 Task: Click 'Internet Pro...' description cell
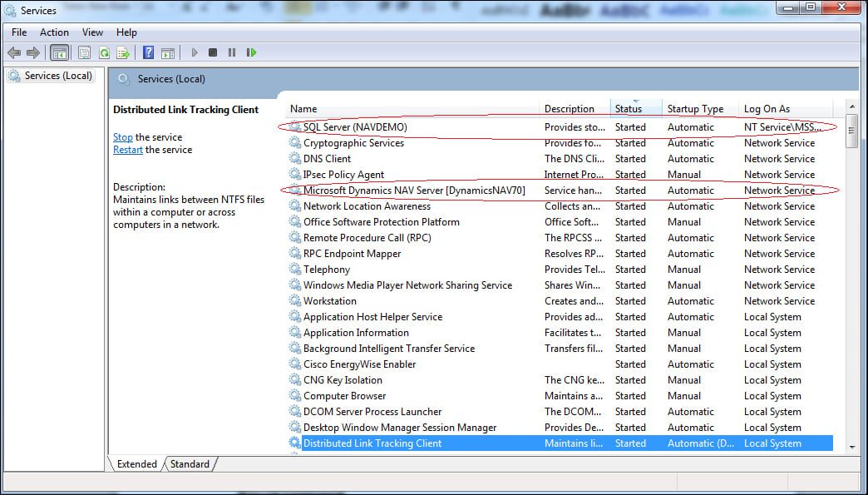(574, 175)
